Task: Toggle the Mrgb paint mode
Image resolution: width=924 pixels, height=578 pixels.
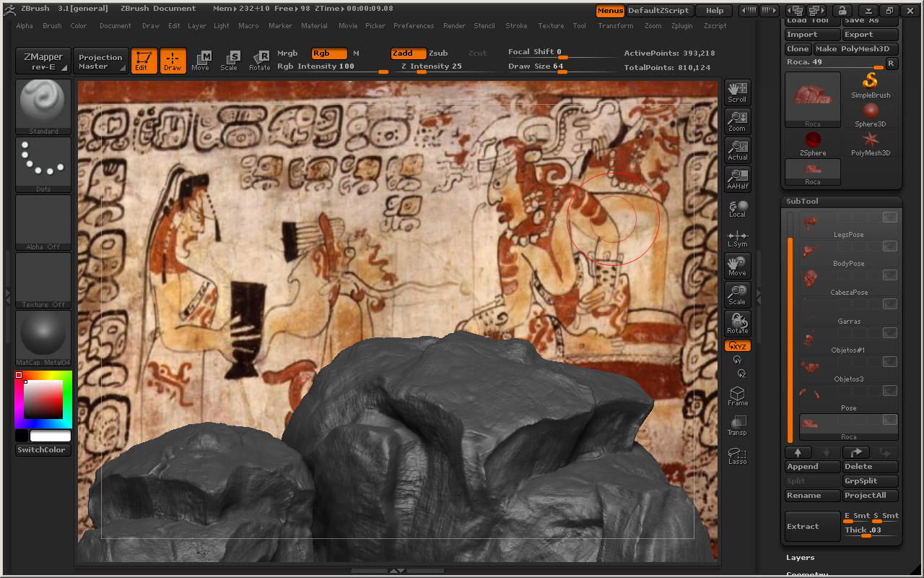Action: pyautogui.click(x=287, y=53)
